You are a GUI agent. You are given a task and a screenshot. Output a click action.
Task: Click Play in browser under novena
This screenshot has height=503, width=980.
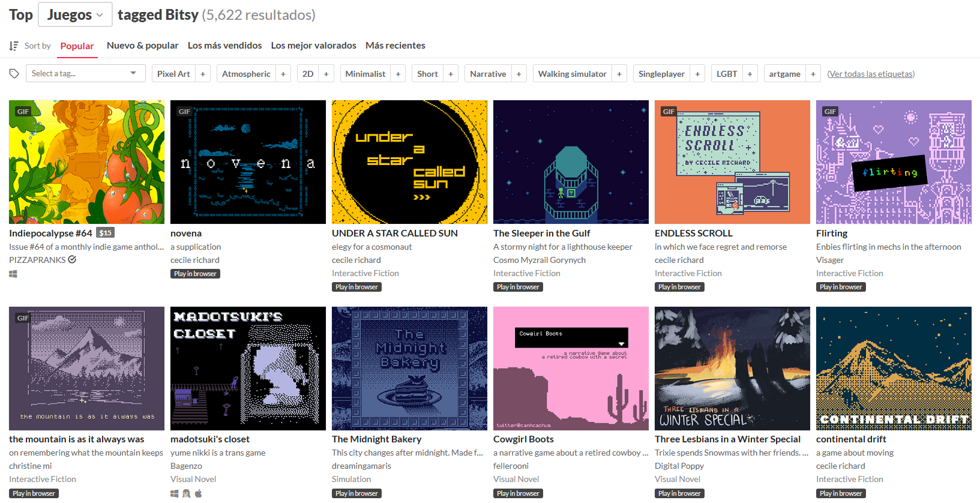[195, 274]
